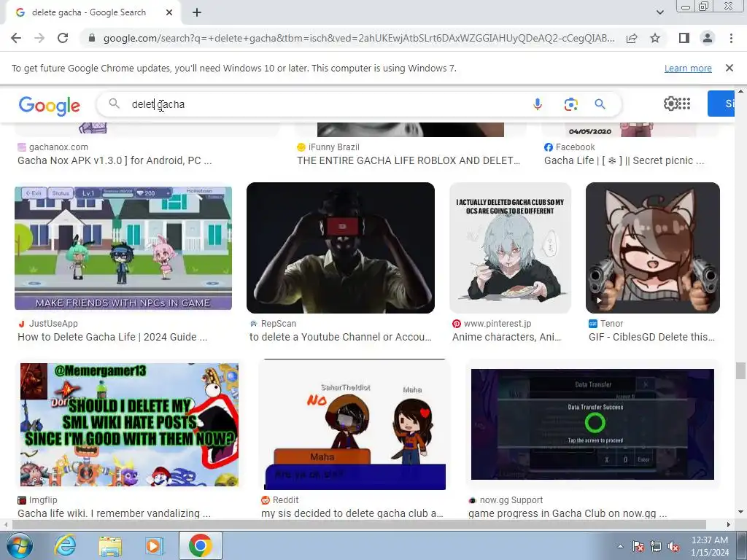The height and width of the screenshot is (560, 747).
Task: Open the Chrome profile menu
Action: 708,38
